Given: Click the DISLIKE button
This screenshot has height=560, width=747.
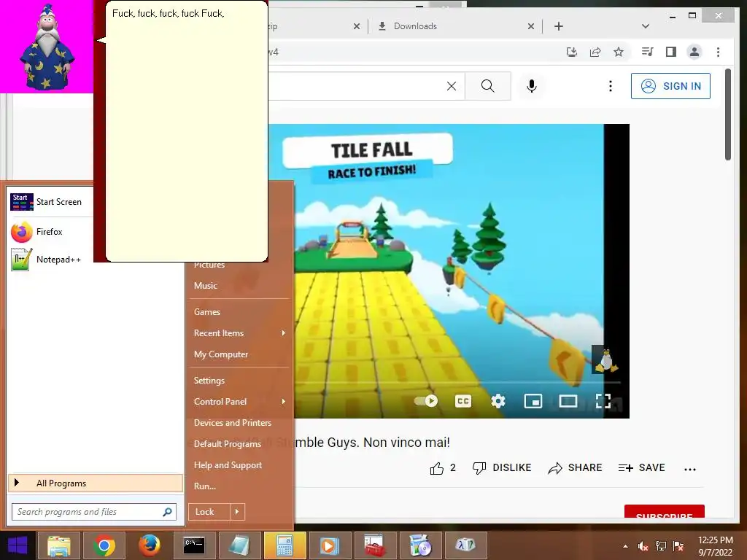Looking at the screenshot, I should tap(502, 468).
